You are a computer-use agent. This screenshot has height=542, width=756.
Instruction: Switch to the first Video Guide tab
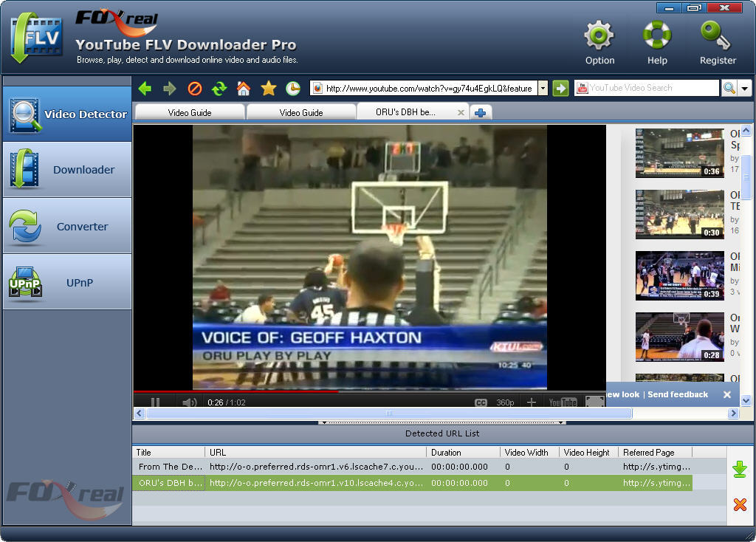click(190, 112)
